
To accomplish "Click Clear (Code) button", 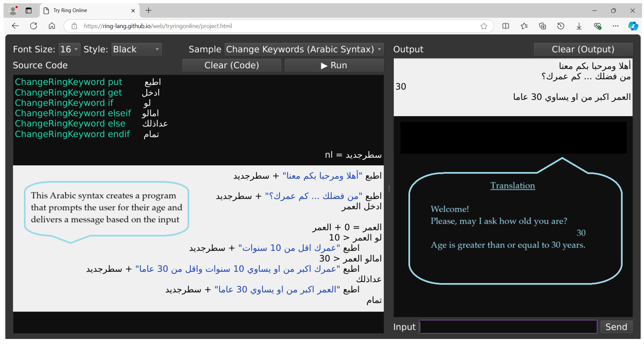I will coord(232,65).
